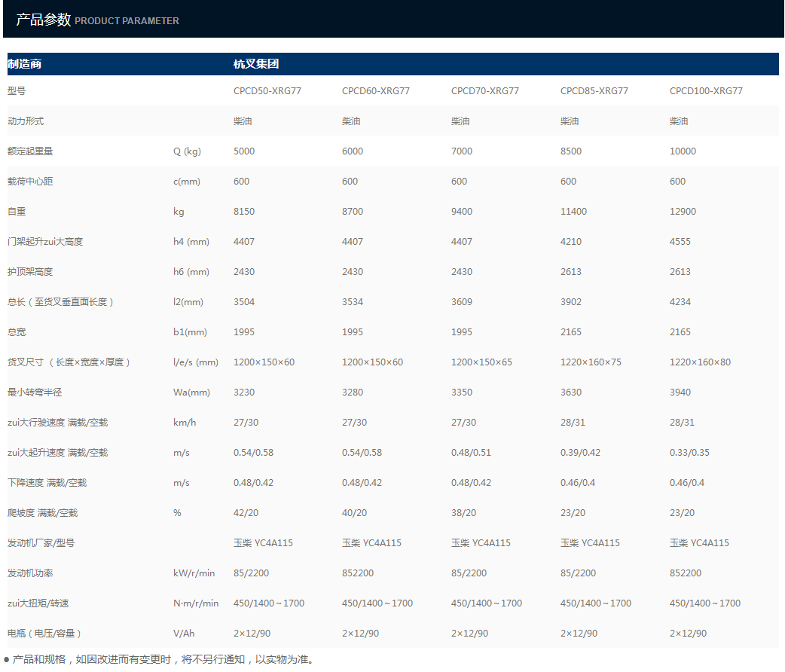Click the kW/r/min unit cell
The image size is (785, 672).
(194, 573)
